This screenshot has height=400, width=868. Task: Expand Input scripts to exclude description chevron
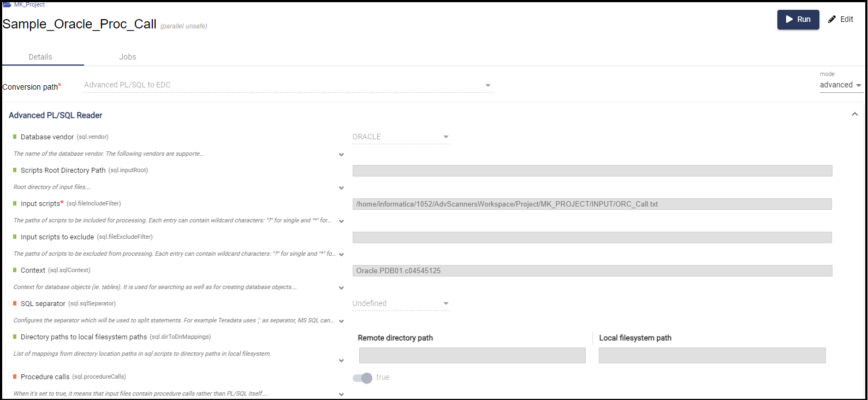(341, 255)
